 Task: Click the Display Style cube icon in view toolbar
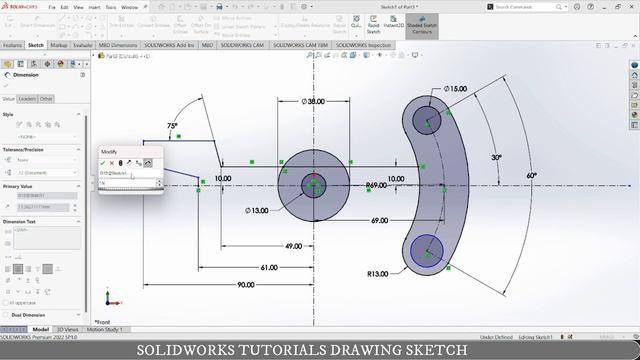(x=367, y=55)
